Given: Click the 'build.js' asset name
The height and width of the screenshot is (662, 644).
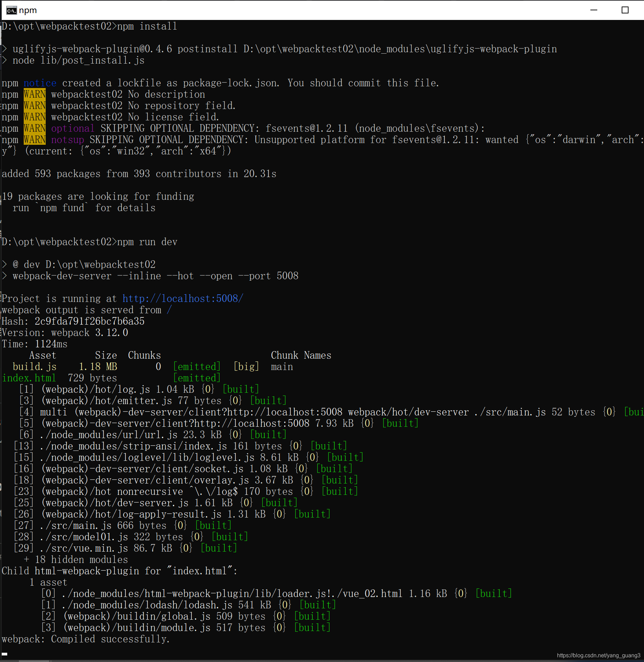Looking at the screenshot, I should pos(34,367).
